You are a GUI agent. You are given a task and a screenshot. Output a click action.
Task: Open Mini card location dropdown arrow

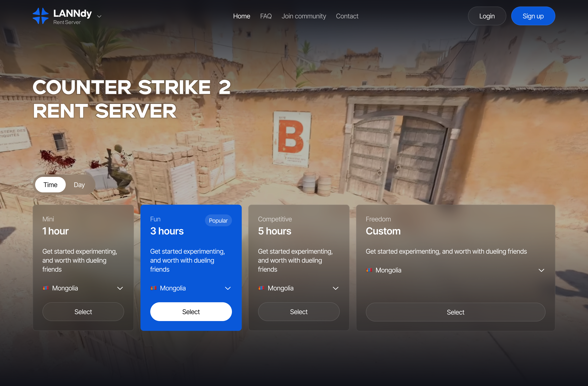(120, 288)
